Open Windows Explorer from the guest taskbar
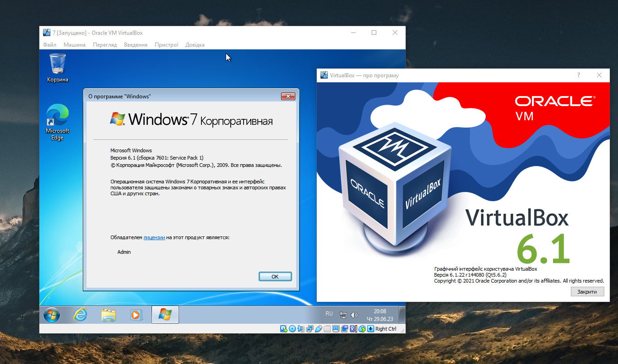This screenshot has height=364, width=618. (108, 315)
